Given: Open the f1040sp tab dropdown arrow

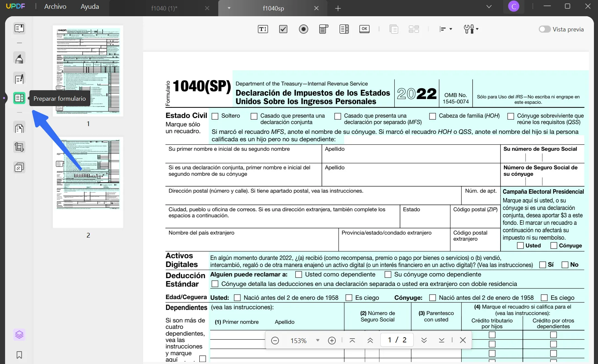Looking at the screenshot, I should (229, 8).
